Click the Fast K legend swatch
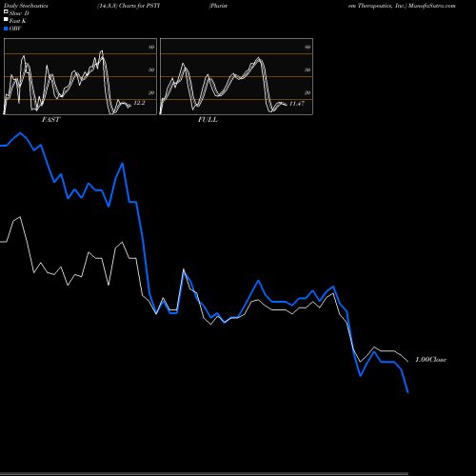Viewport: 476px width, 476px height. point(6,19)
